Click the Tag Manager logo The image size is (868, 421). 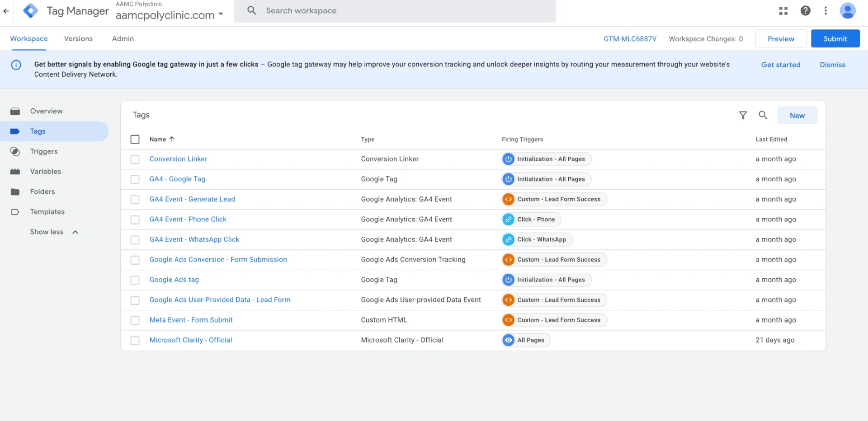(30, 11)
